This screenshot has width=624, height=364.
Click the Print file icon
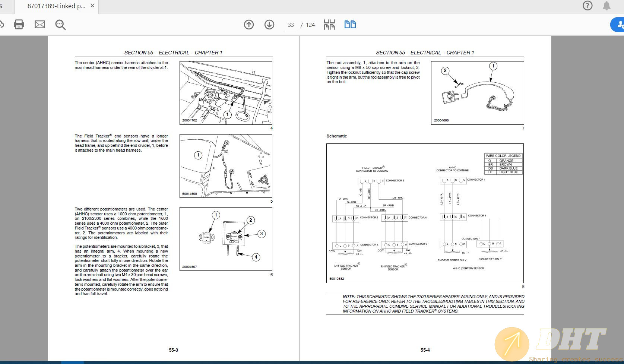19,25
